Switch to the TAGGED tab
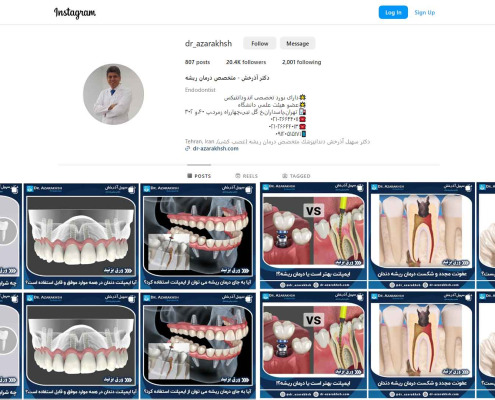This screenshot has height=400, width=495. tap(296, 176)
